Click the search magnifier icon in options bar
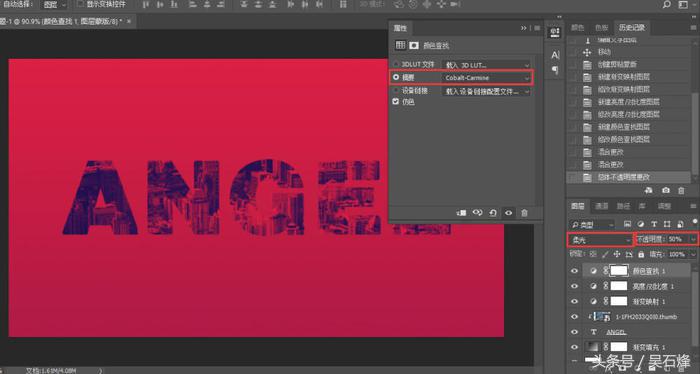The height and width of the screenshot is (374, 700). tap(667, 4)
